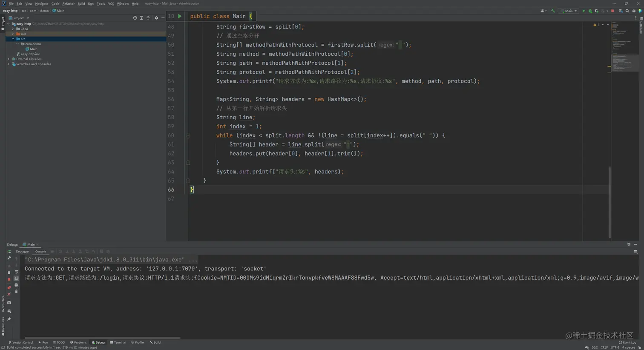Toggle the Project side tool window tab
Image resolution: width=644 pixels, height=350 pixels.
tap(3, 23)
